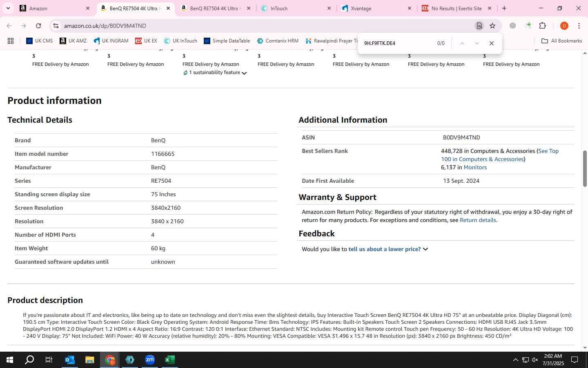The image size is (588, 368).
Task: Click the browser forward arrow
Action: pos(24,26)
